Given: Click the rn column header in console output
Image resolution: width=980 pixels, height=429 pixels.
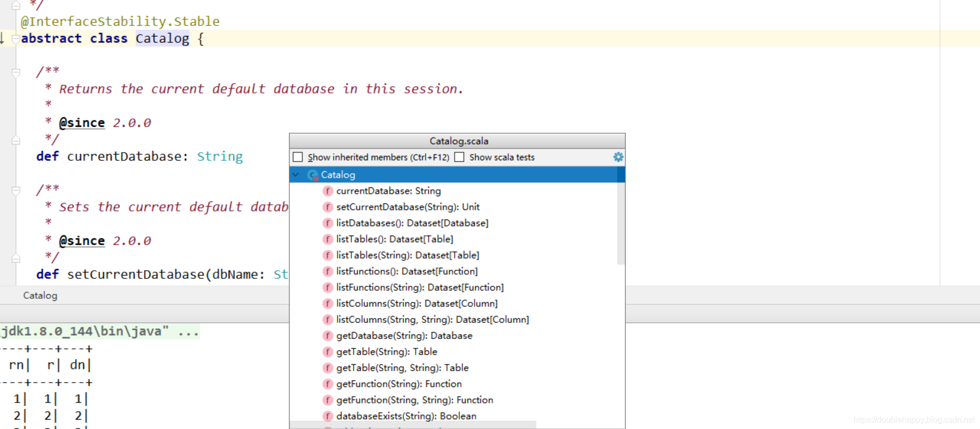Looking at the screenshot, I should 16,365.
